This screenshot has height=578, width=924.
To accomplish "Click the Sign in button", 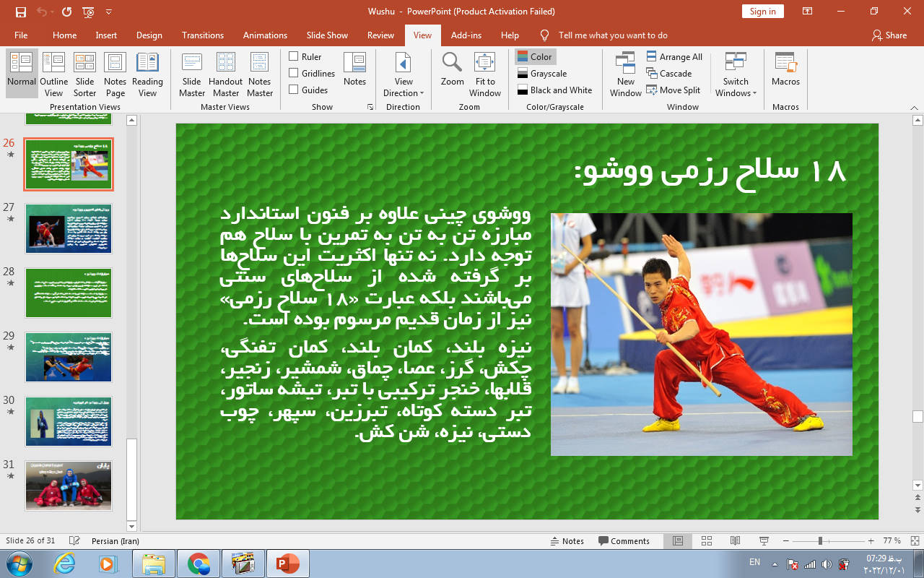I will (762, 12).
